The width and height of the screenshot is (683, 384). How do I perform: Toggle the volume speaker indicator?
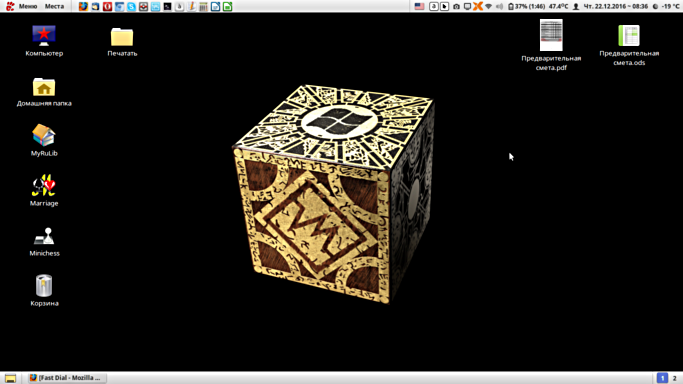pos(500,7)
